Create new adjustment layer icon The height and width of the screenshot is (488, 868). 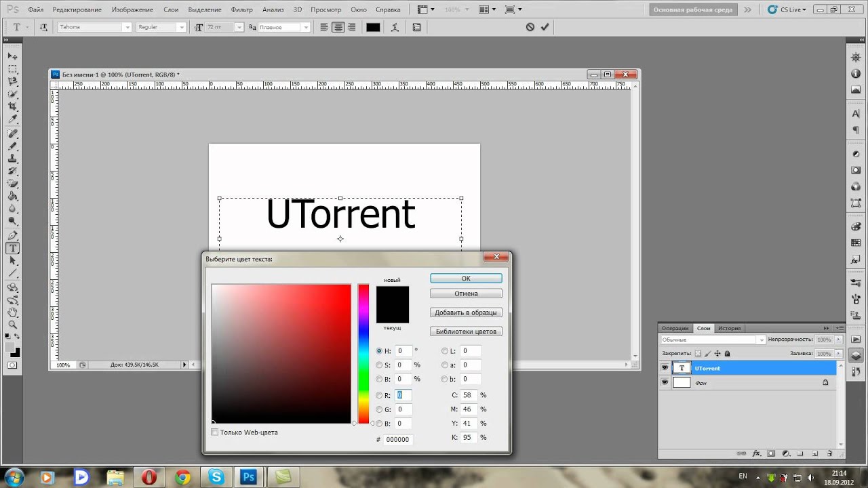[786, 453]
